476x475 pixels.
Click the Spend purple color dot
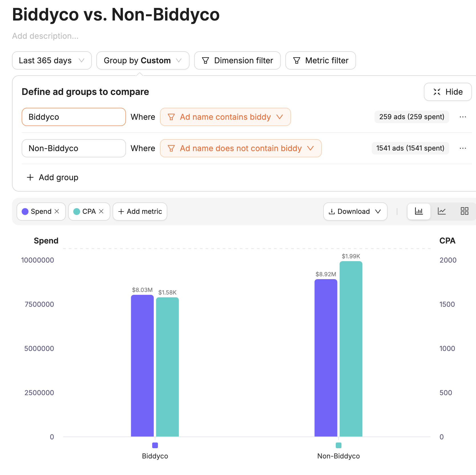click(x=25, y=211)
